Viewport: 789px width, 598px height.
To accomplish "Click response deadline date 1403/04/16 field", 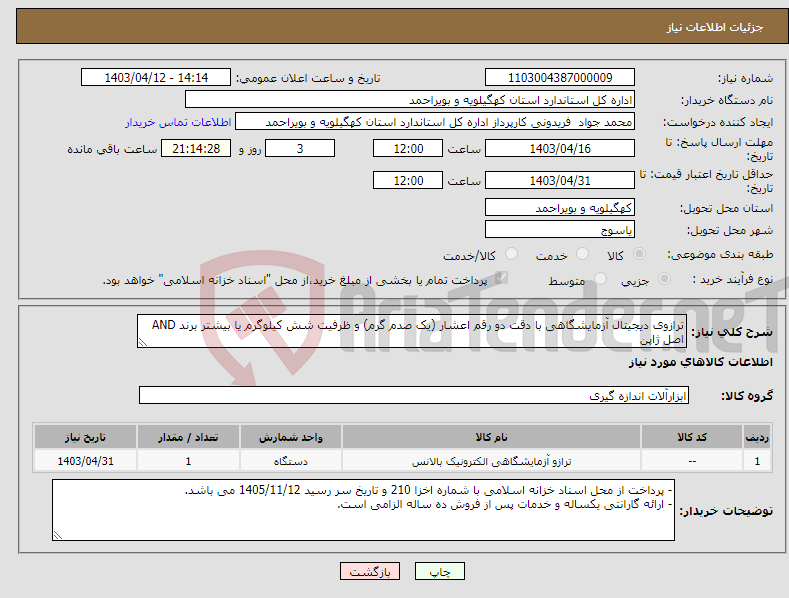I will pos(560,148).
